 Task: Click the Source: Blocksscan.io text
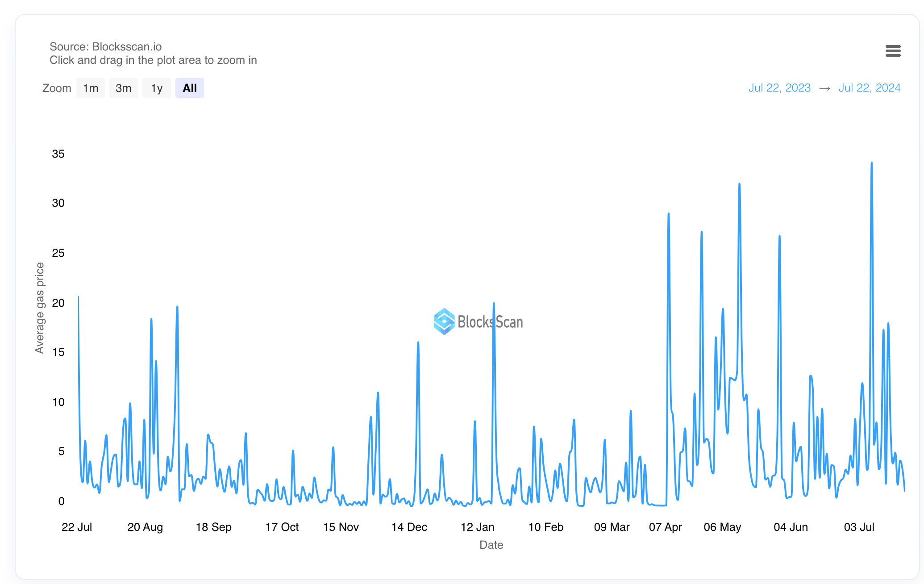click(105, 47)
